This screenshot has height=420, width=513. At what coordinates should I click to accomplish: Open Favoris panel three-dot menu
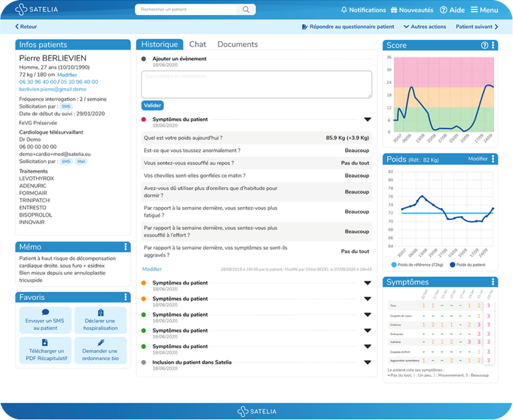pos(126,297)
